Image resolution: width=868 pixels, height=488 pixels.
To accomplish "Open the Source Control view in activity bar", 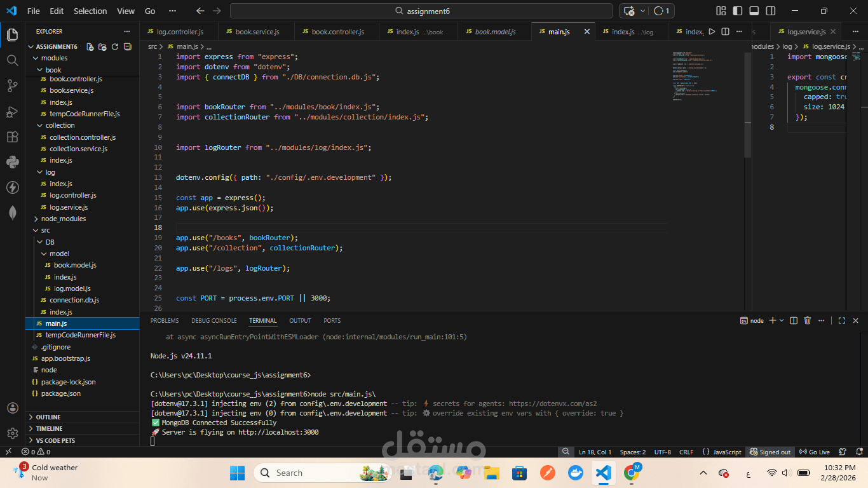I will point(12,85).
